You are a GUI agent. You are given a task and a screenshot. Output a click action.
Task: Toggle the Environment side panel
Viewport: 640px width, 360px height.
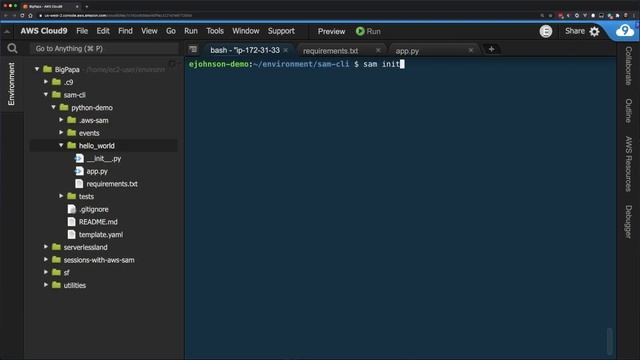11,84
